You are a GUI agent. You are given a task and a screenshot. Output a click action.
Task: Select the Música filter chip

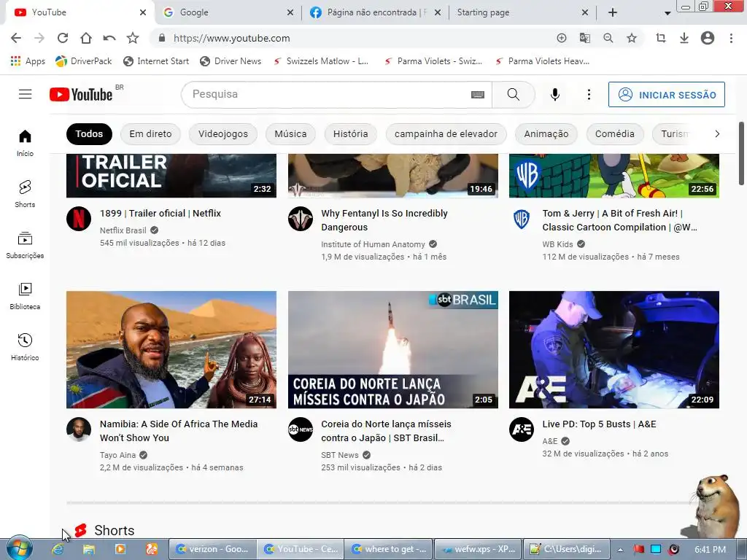coord(290,134)
